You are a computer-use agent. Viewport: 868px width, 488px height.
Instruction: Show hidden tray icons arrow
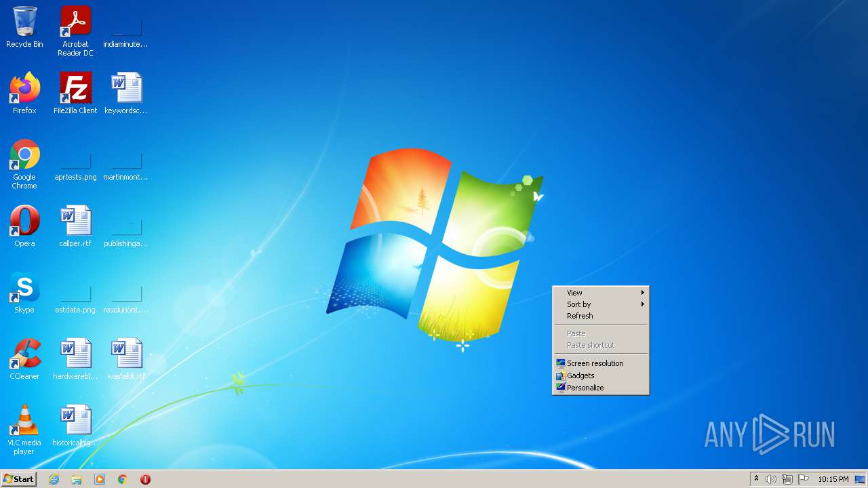click(x=756, y=479)
